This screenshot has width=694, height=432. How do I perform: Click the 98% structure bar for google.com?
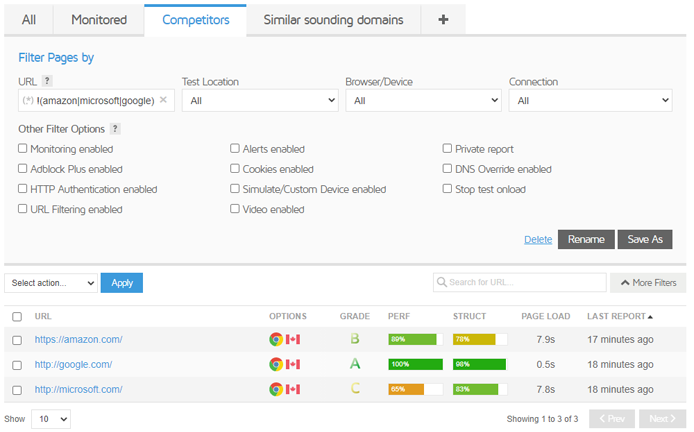[x=480, y=364]
